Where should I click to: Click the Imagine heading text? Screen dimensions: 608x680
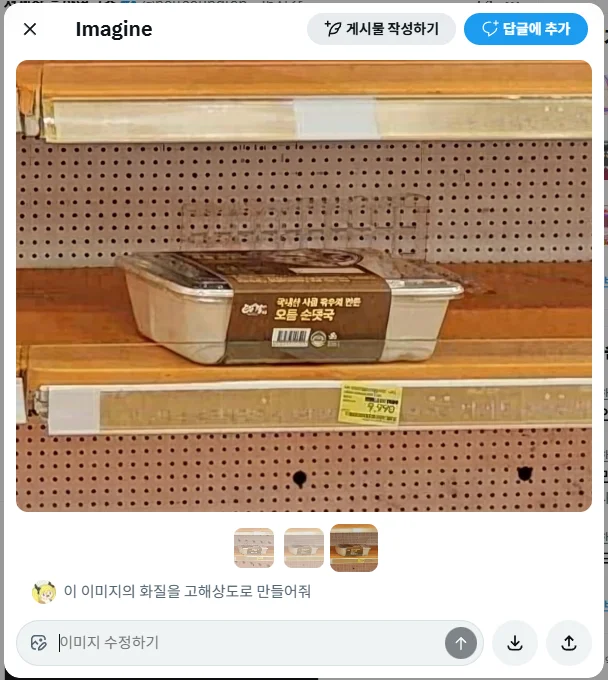114,29
